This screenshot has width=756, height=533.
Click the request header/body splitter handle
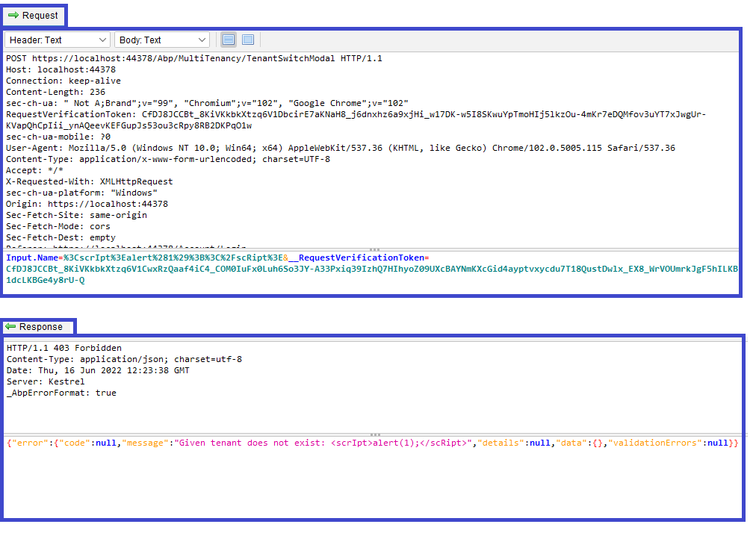click(x=374, y=249)
